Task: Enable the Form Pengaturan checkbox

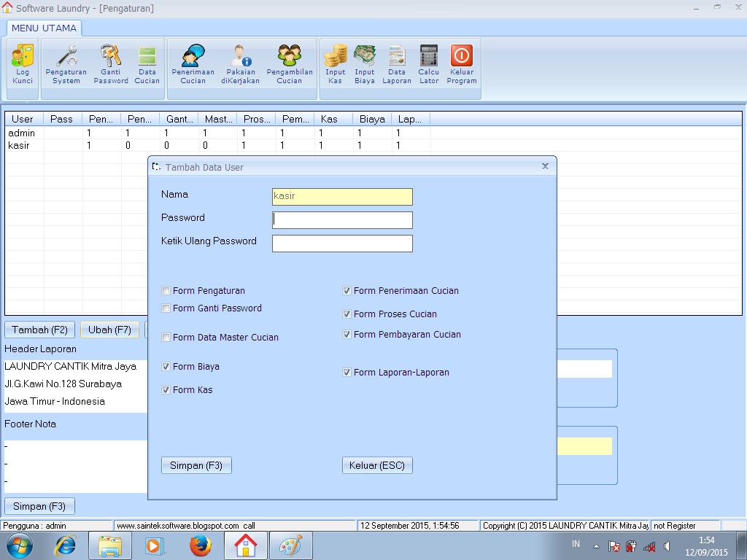Action: [166, 290]
